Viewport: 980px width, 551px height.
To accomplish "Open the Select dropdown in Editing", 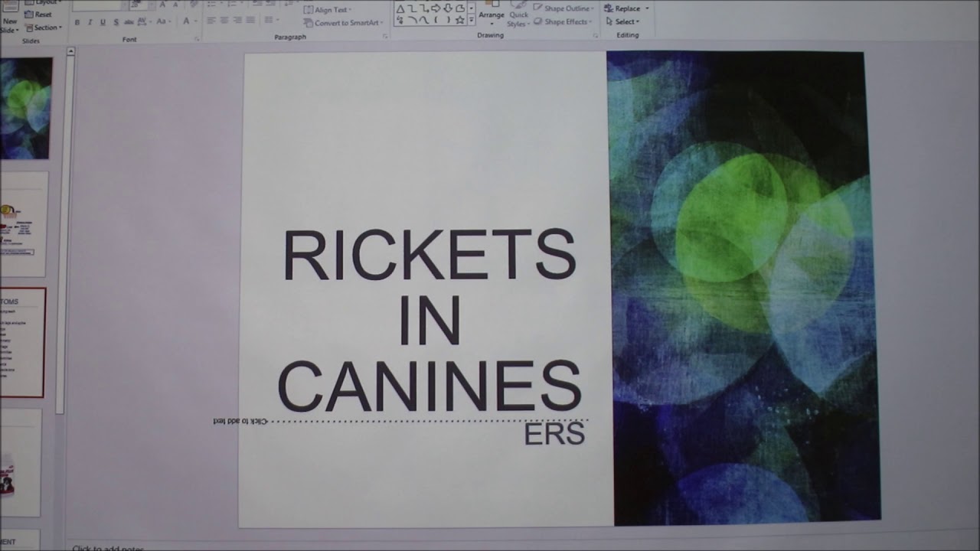I will (622, 21).
